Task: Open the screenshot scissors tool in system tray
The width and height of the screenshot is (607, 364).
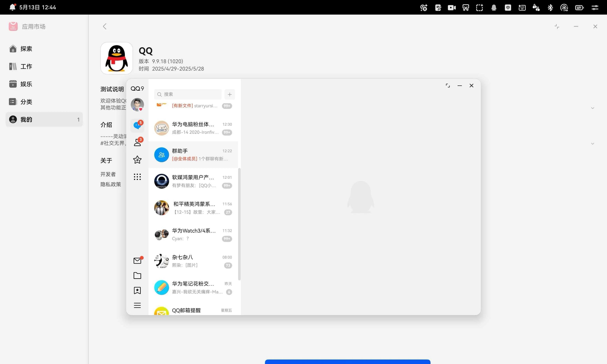Action: (x=465, y=8)
